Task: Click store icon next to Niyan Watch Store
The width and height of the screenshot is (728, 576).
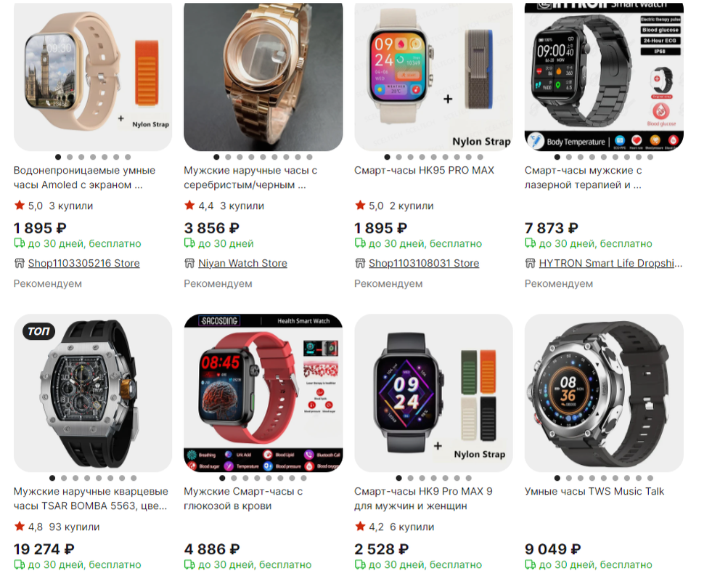Action: tap(189, 264)
